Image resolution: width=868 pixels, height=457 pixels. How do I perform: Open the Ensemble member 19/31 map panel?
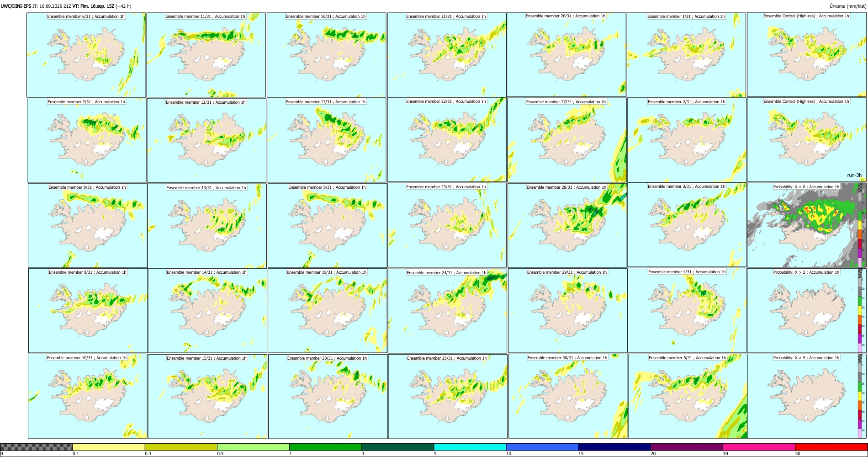point(327,311)
